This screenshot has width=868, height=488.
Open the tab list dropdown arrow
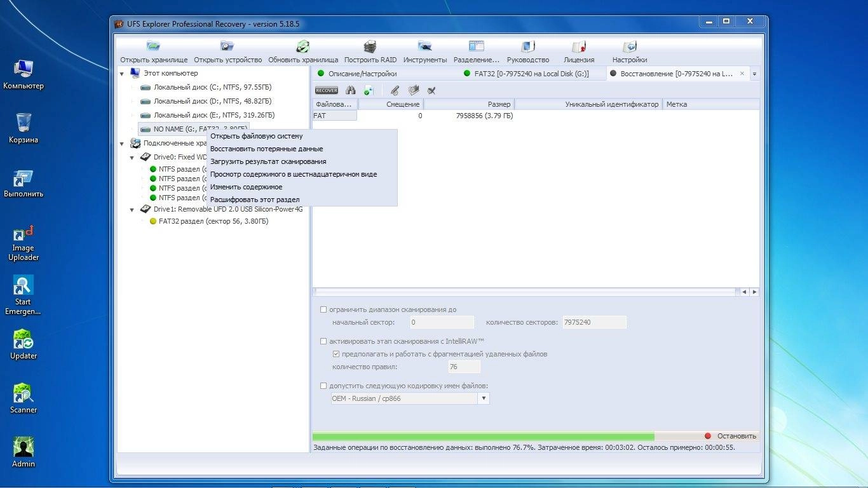click(754, 74)
